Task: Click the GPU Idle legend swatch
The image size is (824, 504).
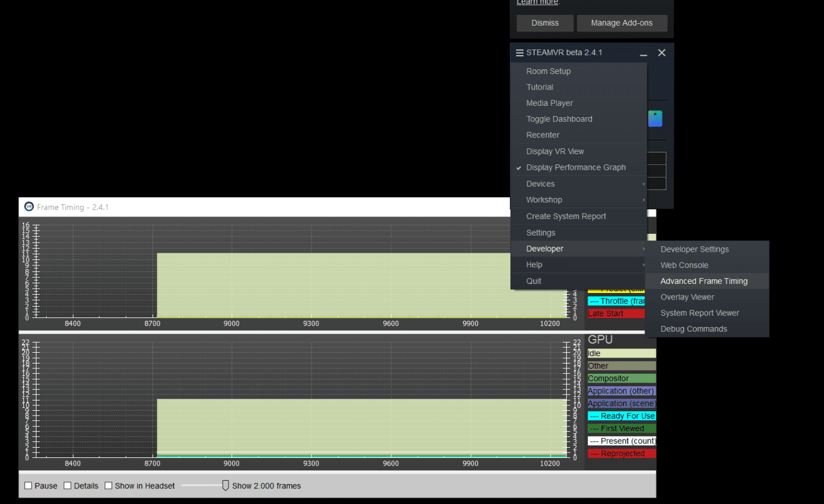Action: (x=622, y=353)
